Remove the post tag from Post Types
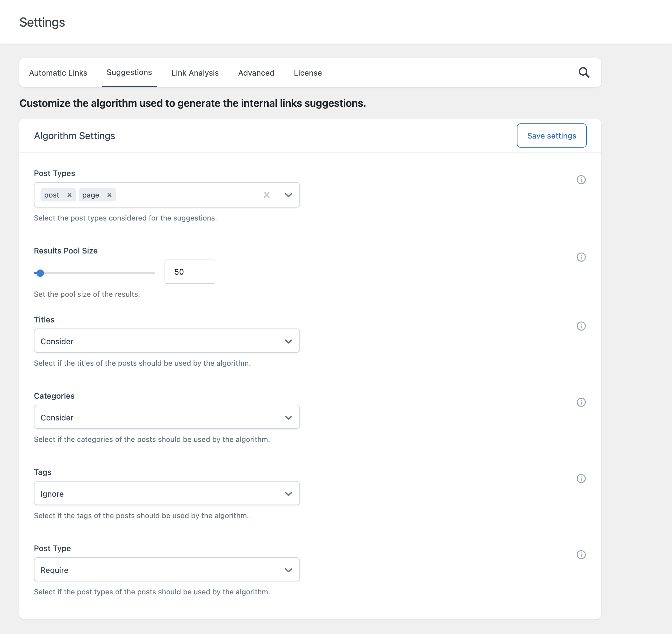Viewport: 672px width, 634px height. click(69, 195)
